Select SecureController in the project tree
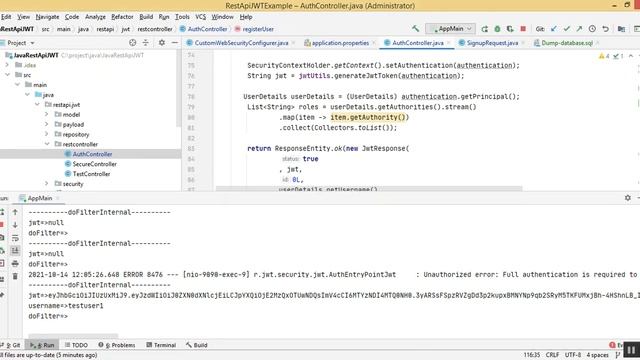Viewport: 640px width, 360px height. tap(94, 164)
